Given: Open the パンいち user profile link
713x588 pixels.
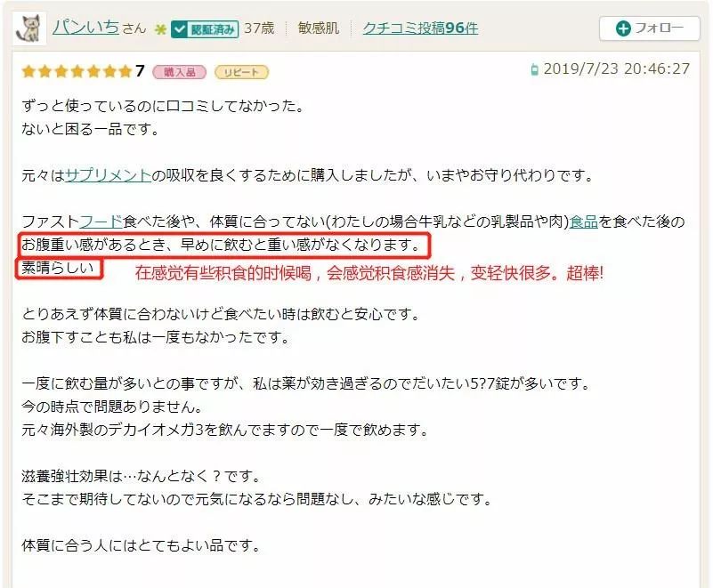Looking at the screenshot, I should (86, 28).
